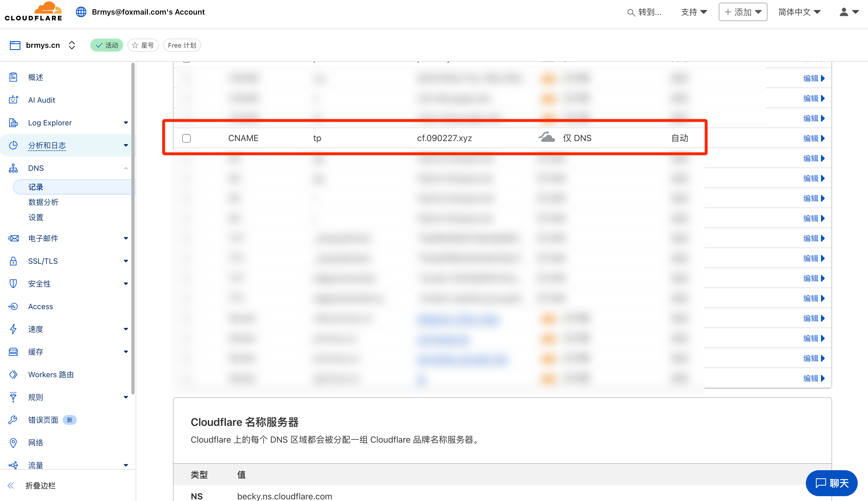Viewport: 868px width, 501px height.
Task: Open the 支持 support dropdown
Action: tap(694, 12)
